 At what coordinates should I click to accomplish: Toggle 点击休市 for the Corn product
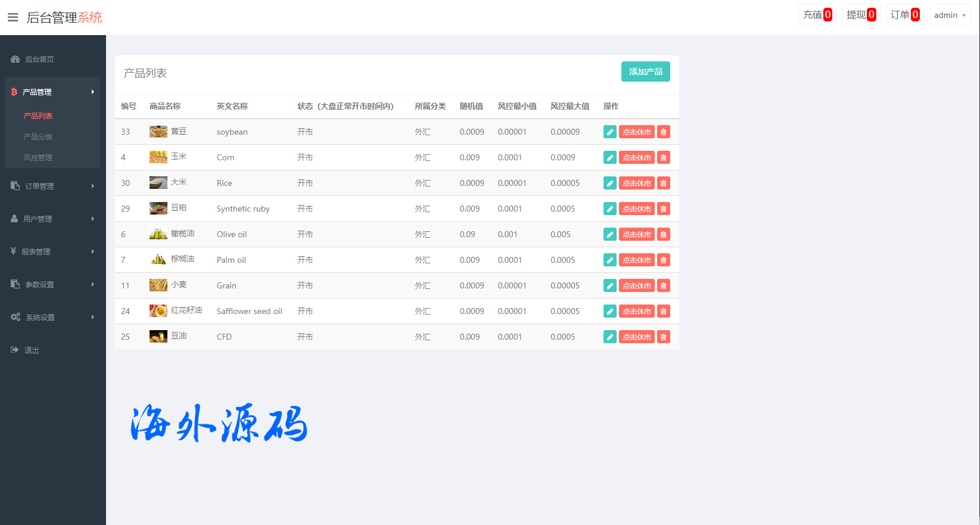(x=636, y=158)
